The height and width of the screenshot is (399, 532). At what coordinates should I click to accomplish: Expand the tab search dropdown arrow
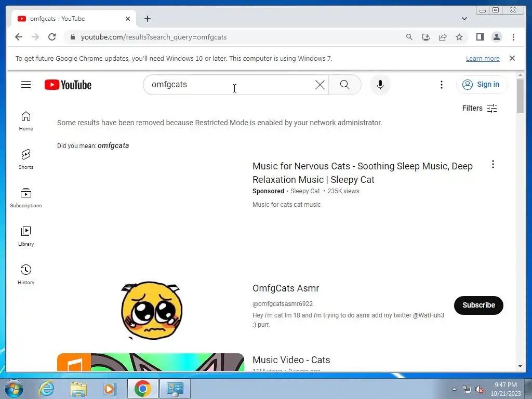click(464, 19)
